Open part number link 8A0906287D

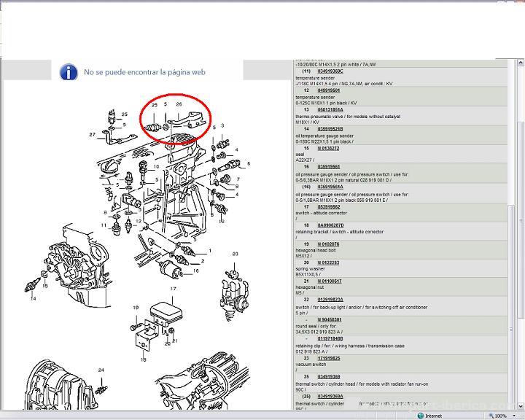pyautogui.click(x=330, y=225)
